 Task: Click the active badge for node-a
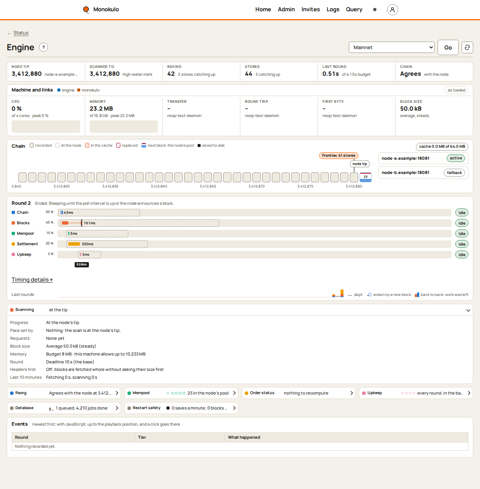[456, 158]
